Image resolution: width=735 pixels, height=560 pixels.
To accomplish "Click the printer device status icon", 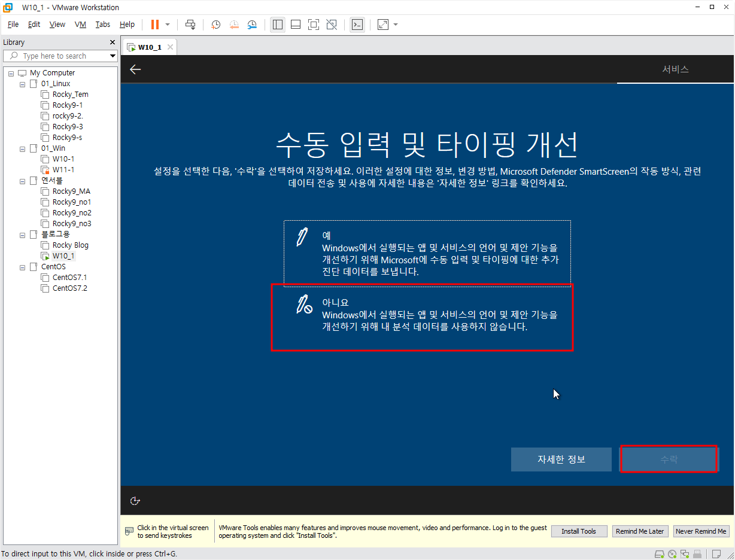I will [697, 554].
